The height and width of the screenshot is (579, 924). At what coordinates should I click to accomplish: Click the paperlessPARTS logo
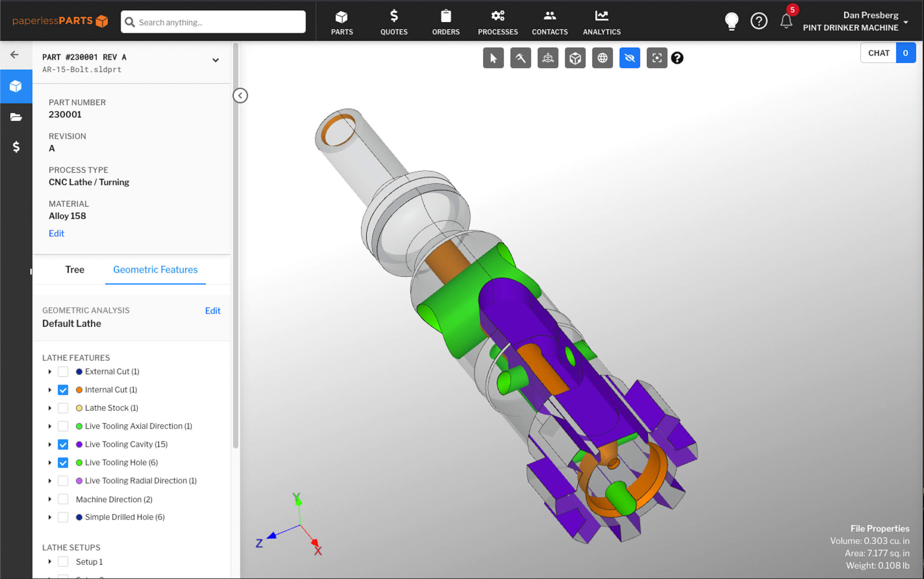[x=60, y=21]
